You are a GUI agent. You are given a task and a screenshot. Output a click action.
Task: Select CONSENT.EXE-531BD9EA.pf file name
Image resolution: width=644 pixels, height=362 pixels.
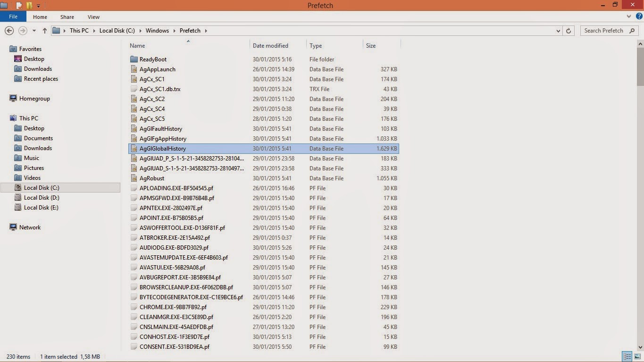pyautogui.click(x=175, y=347)
